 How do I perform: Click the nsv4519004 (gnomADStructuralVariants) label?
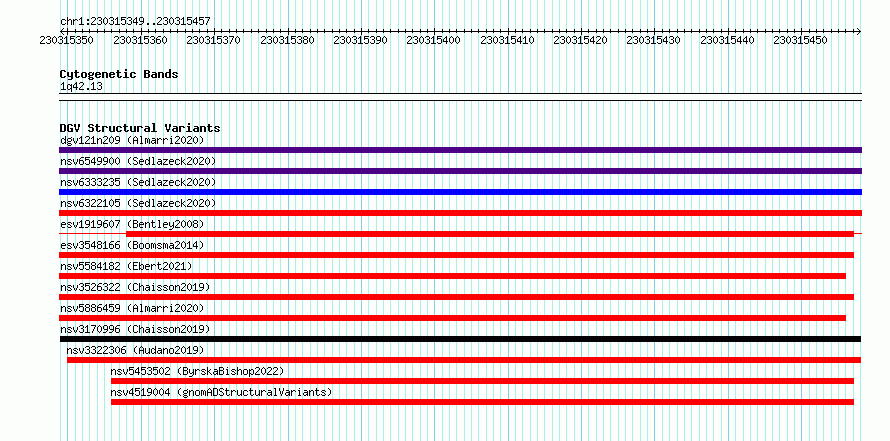pyautogui.click(x=221, y=392)
